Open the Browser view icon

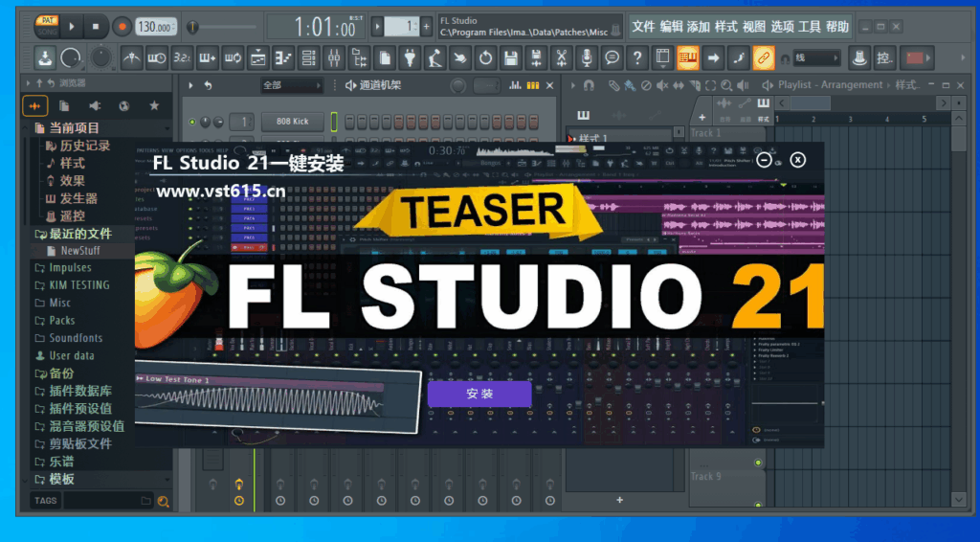click(360, 58)
